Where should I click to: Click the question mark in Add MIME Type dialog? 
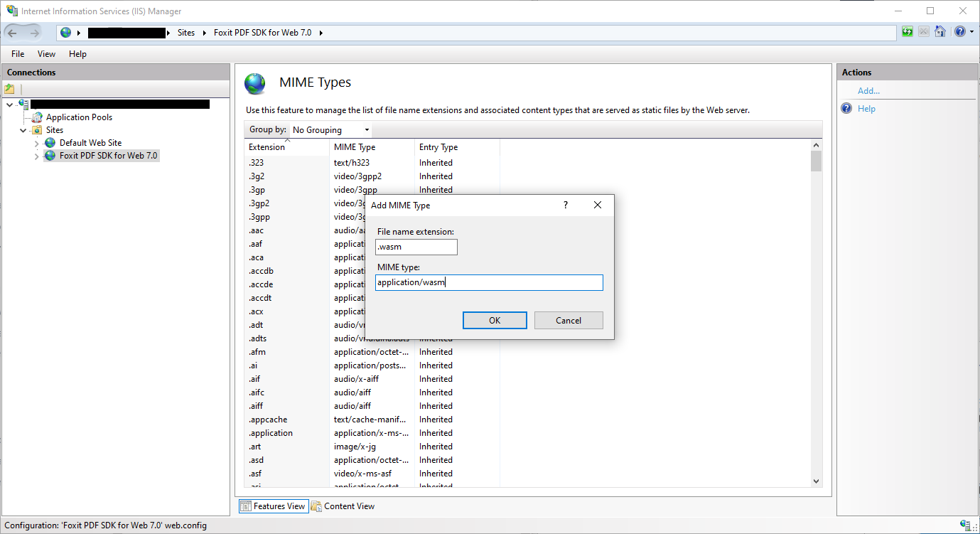(566, 205)
